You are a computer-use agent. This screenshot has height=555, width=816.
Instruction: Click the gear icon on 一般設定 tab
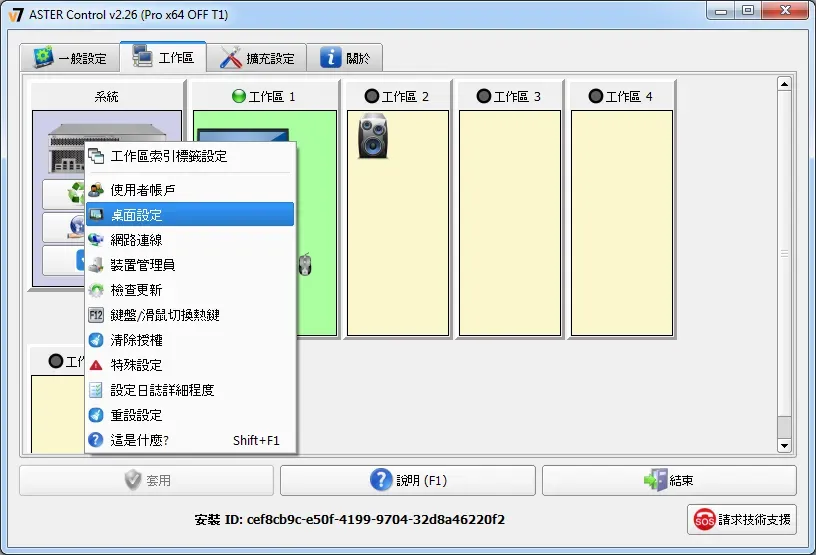coord(43,57)
